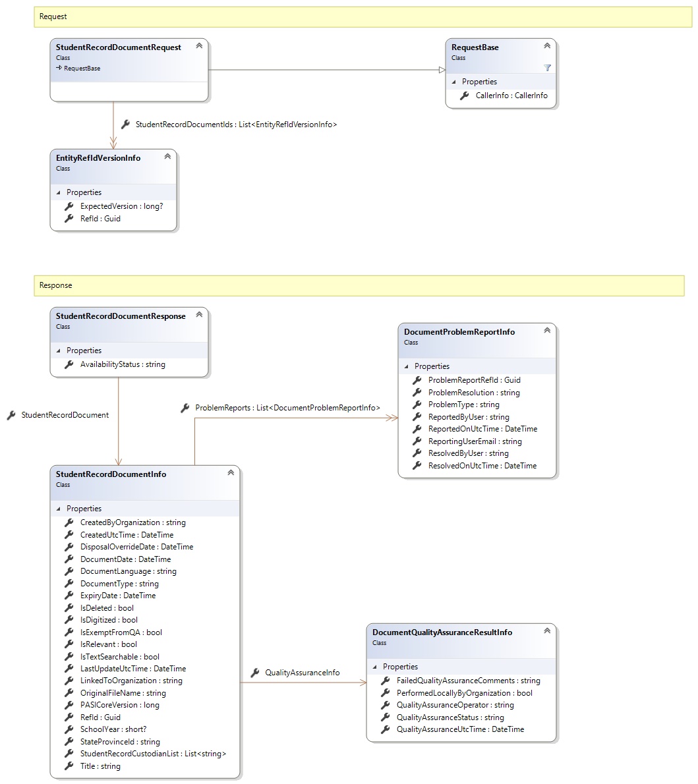Click wrench icon beside CallerInfo property

point(464,96)
